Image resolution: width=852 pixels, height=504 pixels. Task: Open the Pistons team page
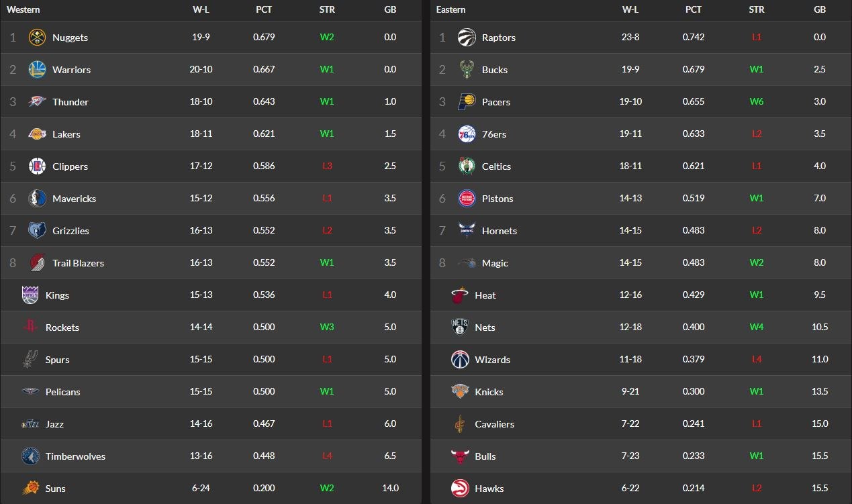click(497, 199)
